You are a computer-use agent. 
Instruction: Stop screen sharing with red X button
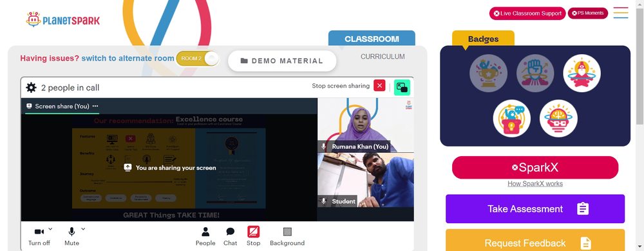(x=379, y=86)
